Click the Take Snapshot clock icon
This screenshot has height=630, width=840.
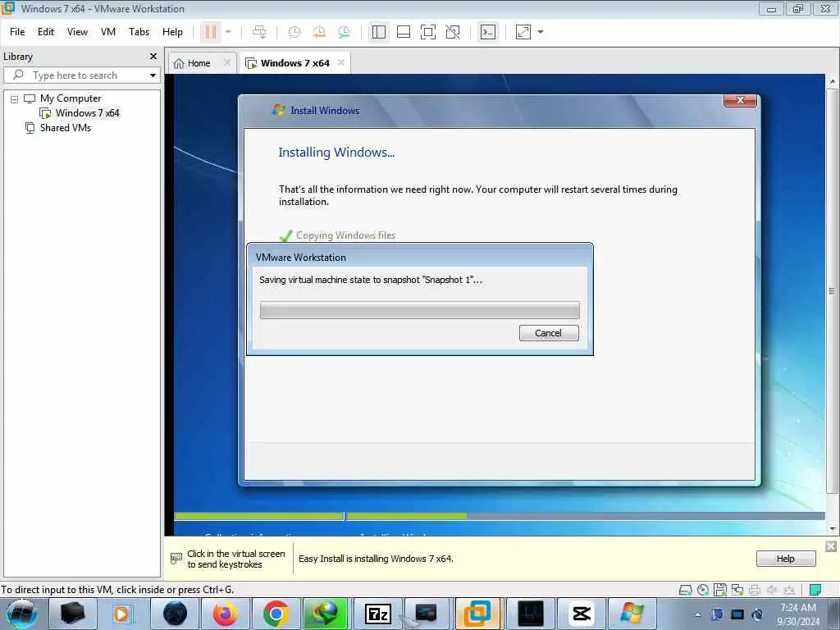[x=294, y=32]
